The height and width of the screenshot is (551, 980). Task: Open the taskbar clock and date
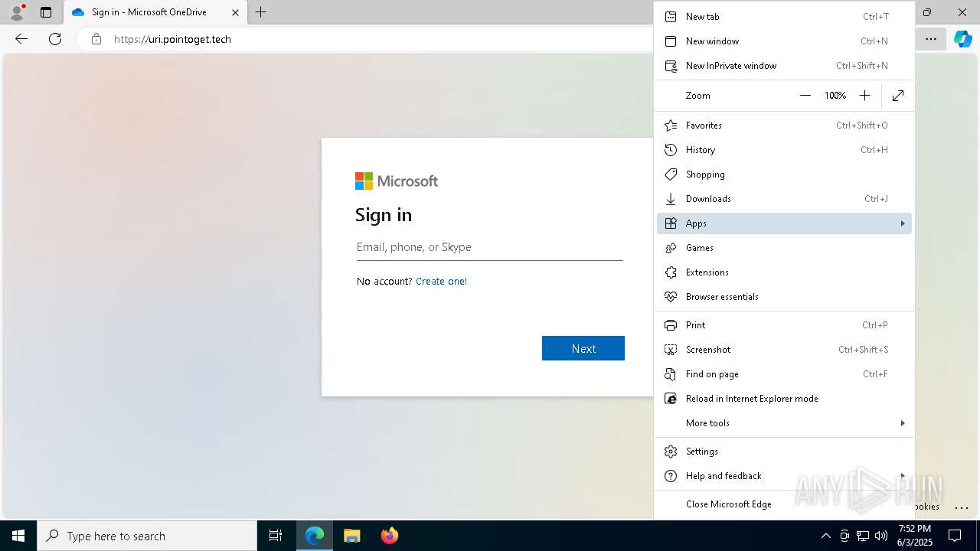[915, 536]
